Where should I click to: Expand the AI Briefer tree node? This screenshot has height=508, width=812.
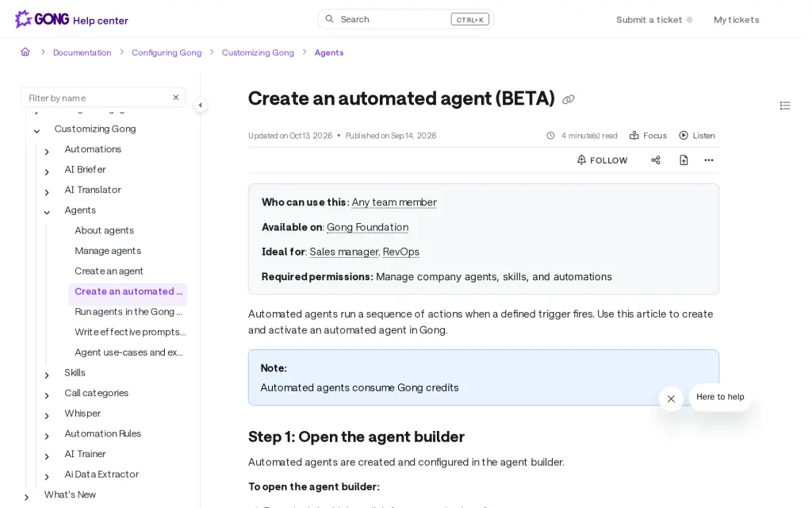47,172
